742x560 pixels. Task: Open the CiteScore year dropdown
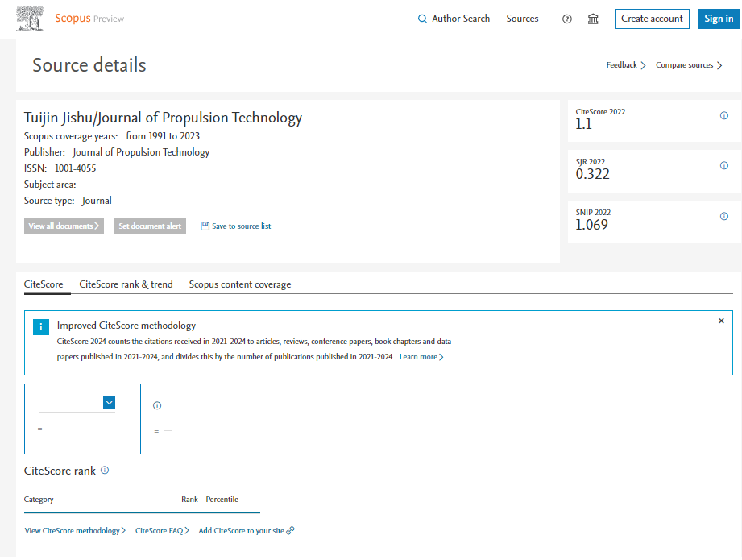tap(110, 403)
